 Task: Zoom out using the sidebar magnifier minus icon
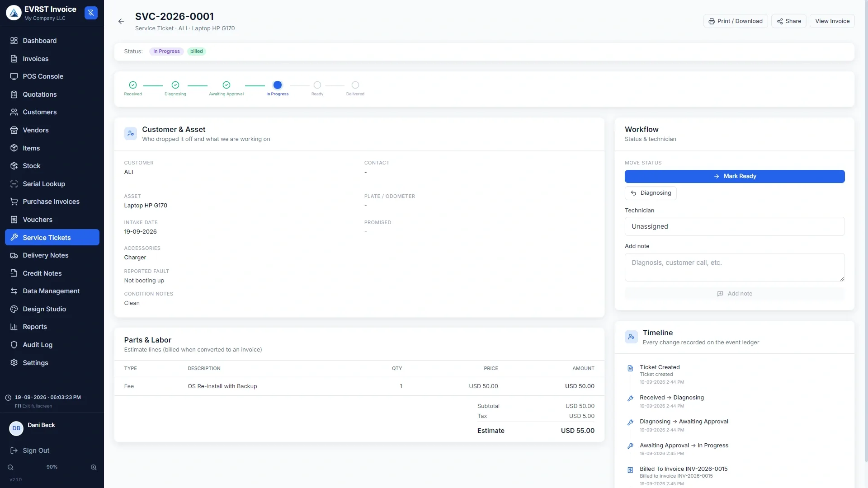click(10, 467)
